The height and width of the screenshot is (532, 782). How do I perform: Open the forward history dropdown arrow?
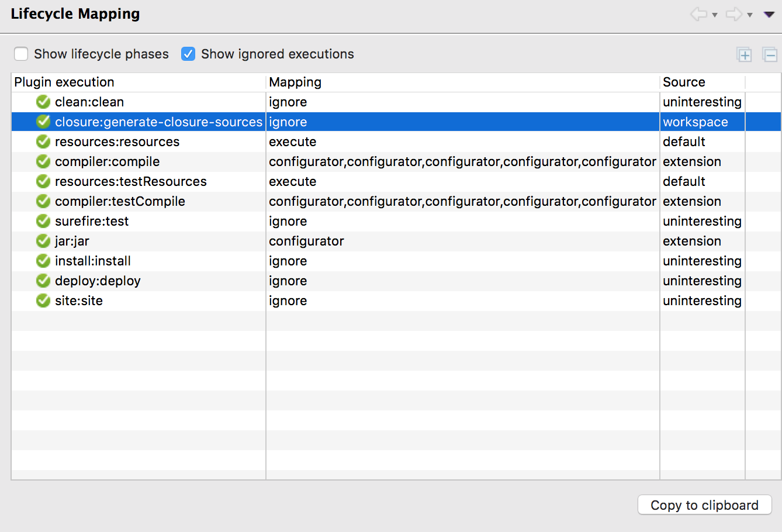coord(750,15)
